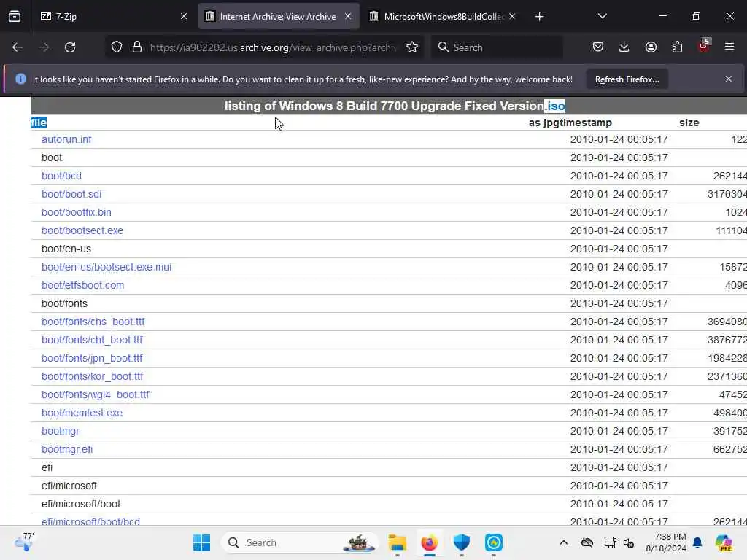View site security padlock info
The image size is (747, 560).
coord(137,47)
